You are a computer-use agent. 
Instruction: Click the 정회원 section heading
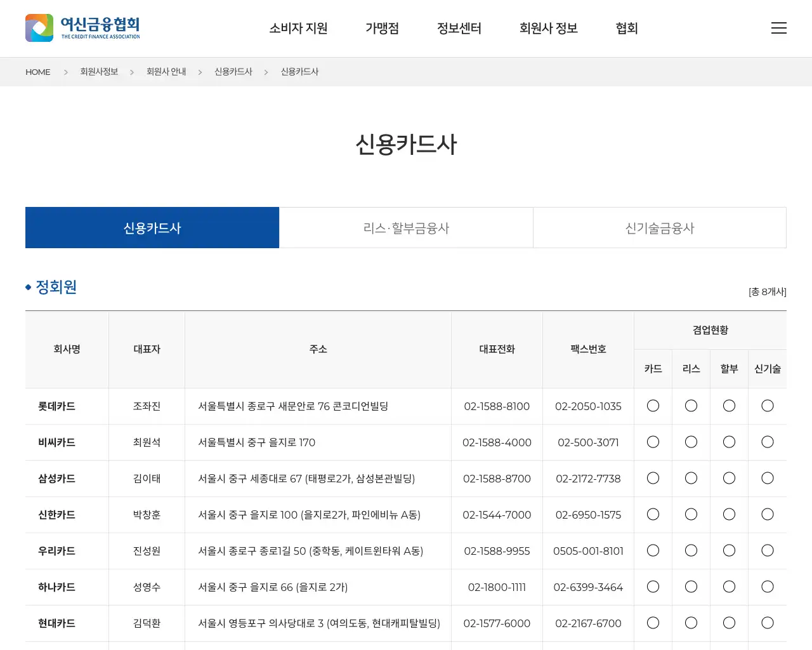[56, 287]
